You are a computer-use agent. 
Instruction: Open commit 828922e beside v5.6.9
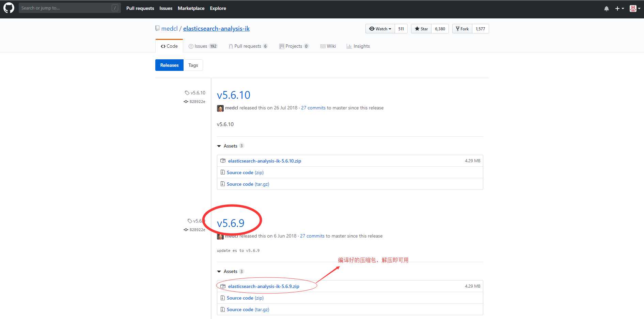pyautogui.click(x=194, y=230)
